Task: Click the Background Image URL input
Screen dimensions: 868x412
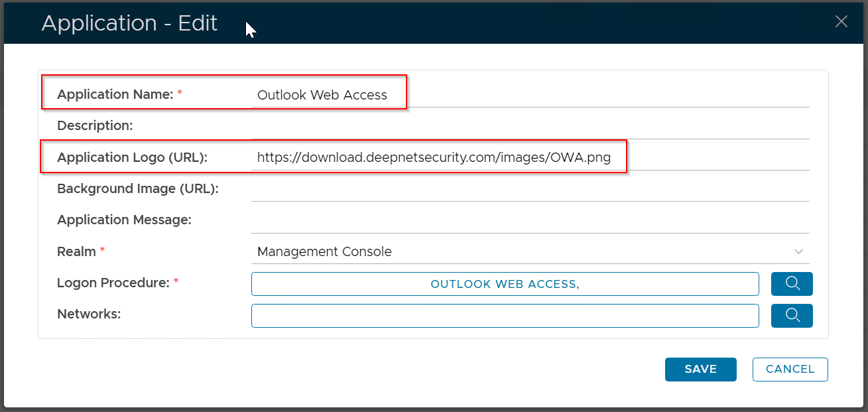Action: (529, 189)
